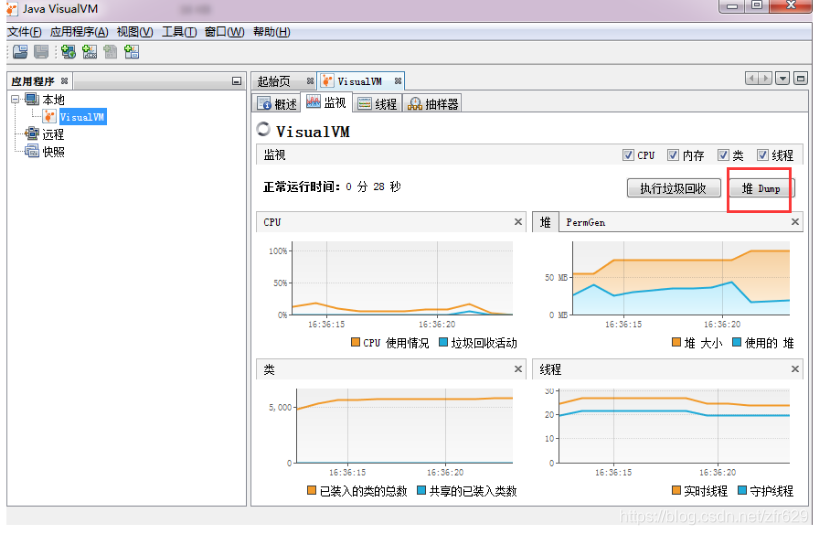This screenshot has width=818, height=535.
Task: Close the CPU chart panel
Action: (518, 222)
